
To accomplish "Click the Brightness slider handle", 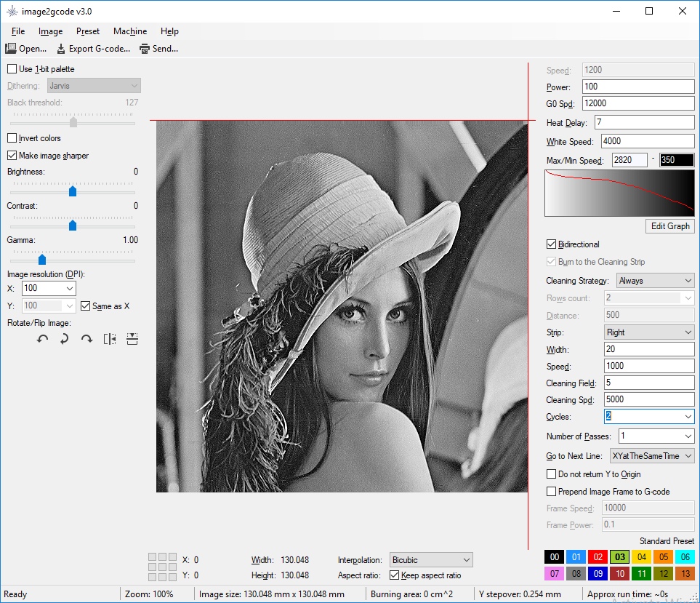I will tap(73, 191).
